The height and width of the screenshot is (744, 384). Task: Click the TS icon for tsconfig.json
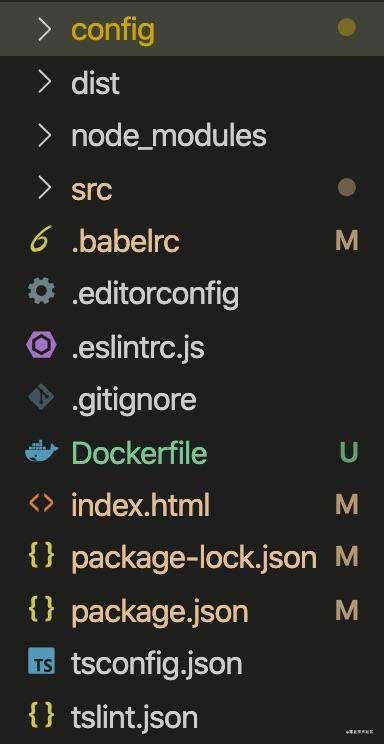pos(41,663)
